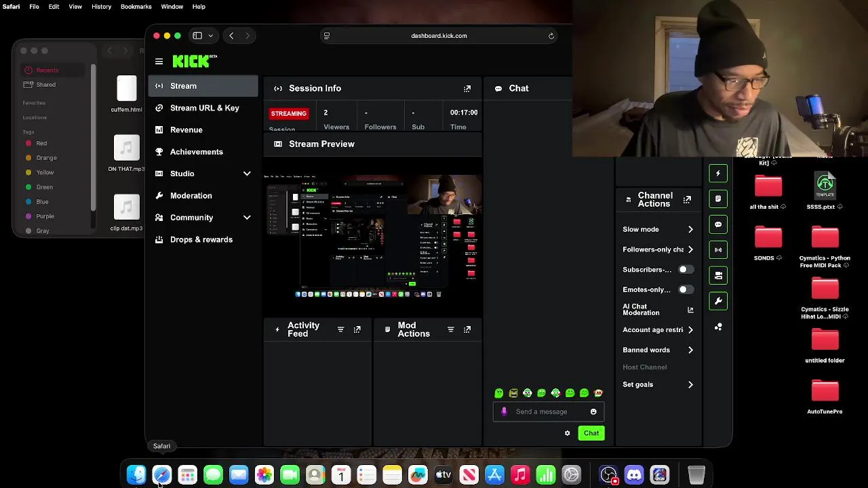Open Stream URL & Key page
This screenshot has height=488, width=868.
click(203, 108)
